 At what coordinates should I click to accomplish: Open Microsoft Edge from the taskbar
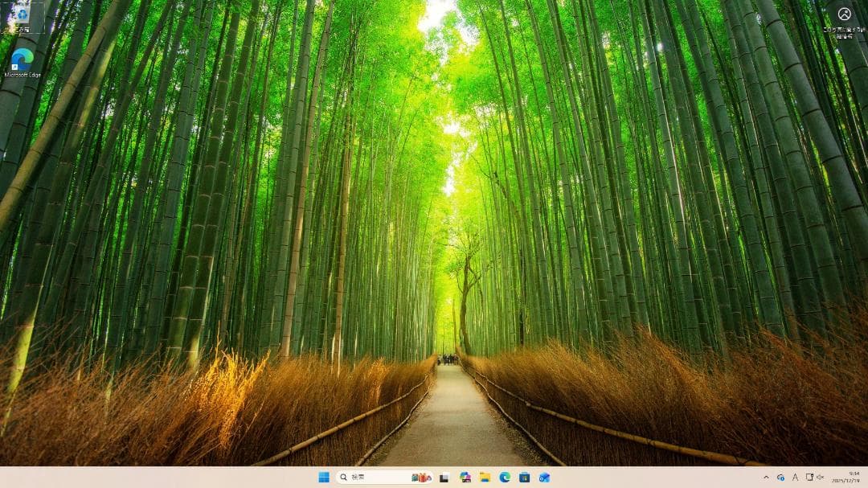click(505, 477)
